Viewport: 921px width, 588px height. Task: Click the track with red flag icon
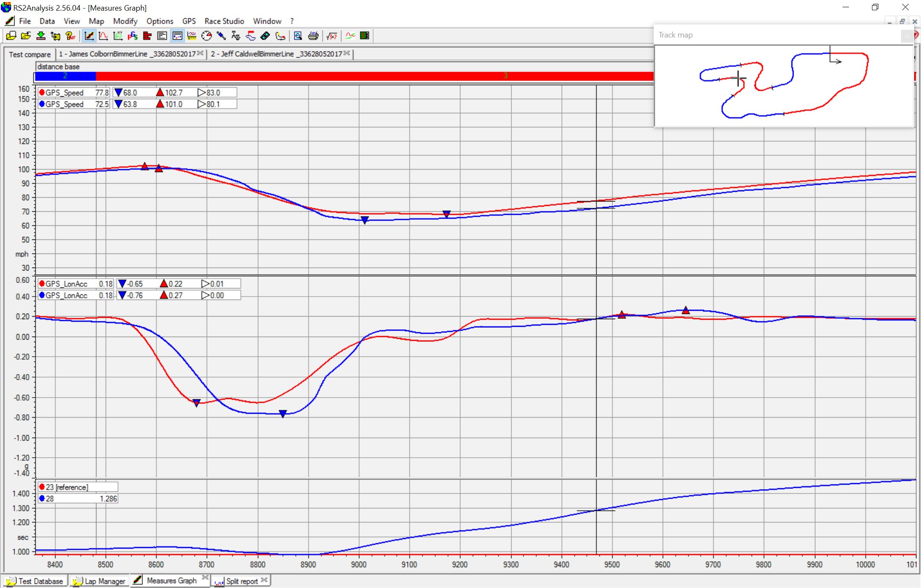[251, 36]
